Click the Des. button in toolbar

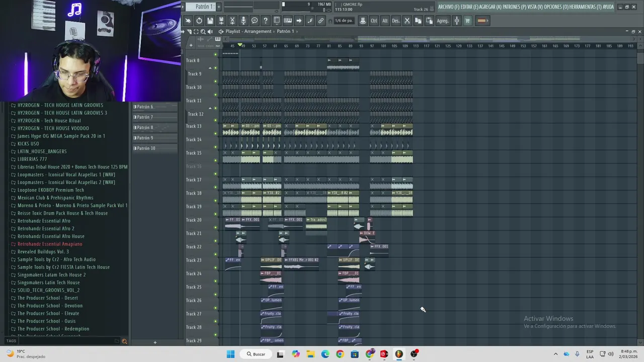(395, 21)
